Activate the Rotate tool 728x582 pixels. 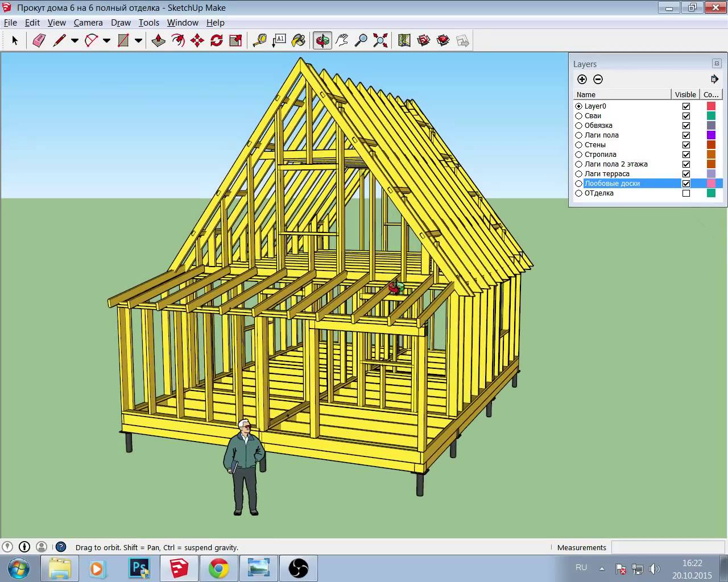(216, 41)
